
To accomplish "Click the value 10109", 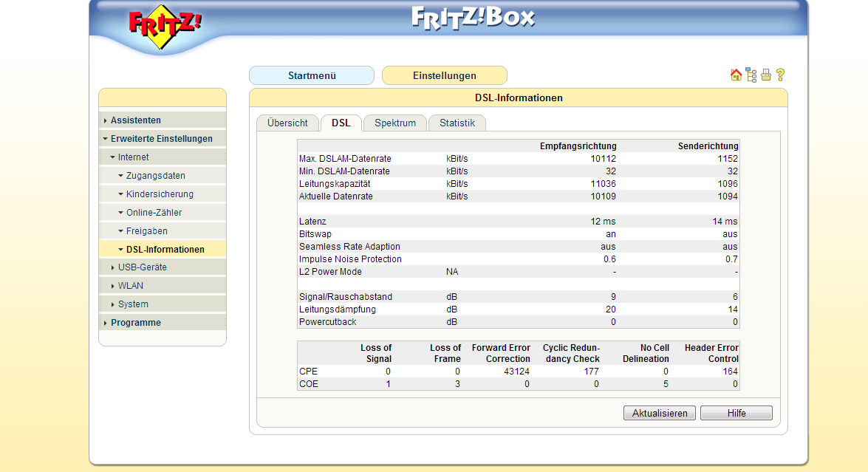I will tap(603, 196).
